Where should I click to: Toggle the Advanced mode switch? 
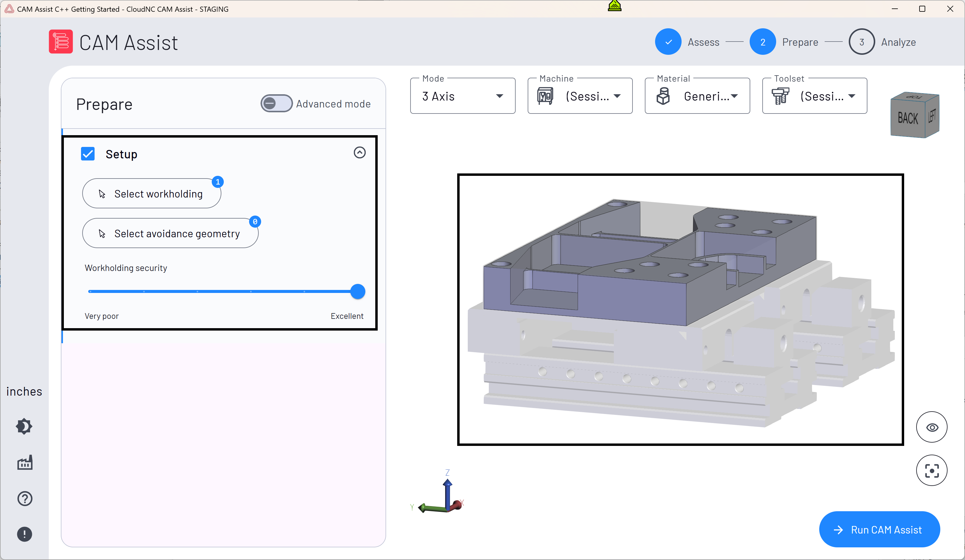[x=276, y=103]
